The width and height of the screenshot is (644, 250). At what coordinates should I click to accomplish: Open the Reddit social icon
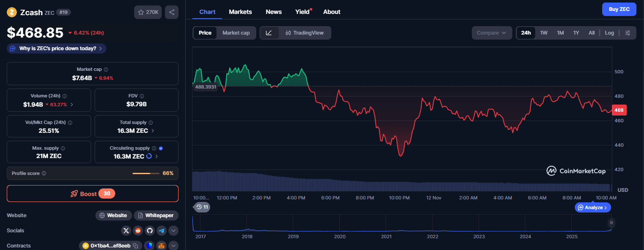pos(138,231)
